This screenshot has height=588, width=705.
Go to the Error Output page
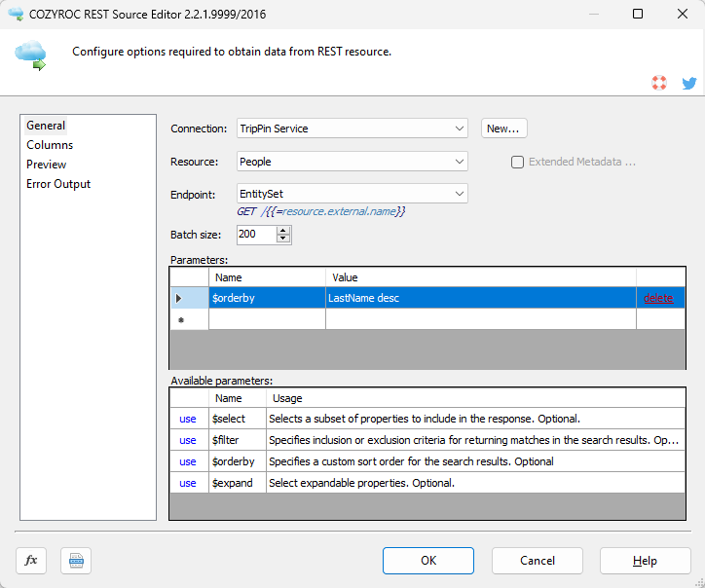click(x=58, y=184)
